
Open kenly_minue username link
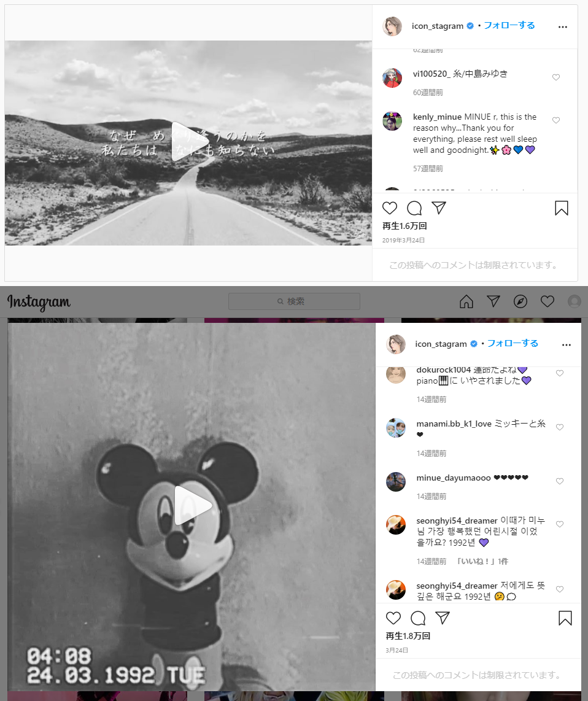(x=437, y=117)
